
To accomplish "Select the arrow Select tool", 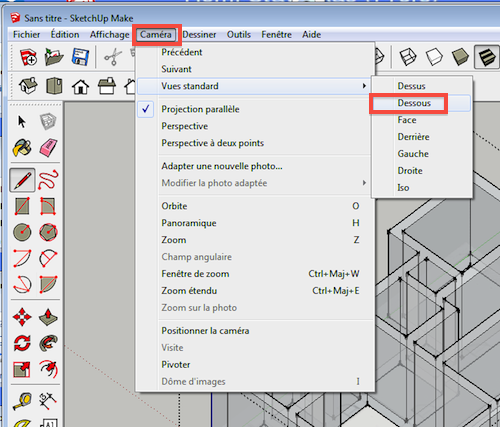I will tap(22, 122).
